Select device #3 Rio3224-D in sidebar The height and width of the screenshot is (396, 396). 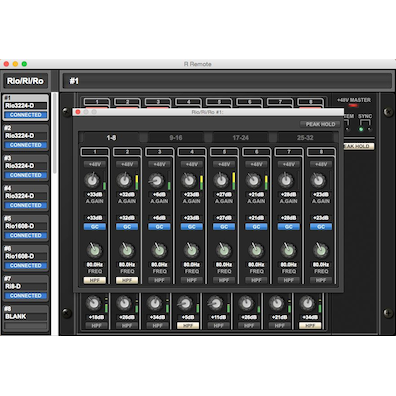pyautogui.click(x=25, y=167)
